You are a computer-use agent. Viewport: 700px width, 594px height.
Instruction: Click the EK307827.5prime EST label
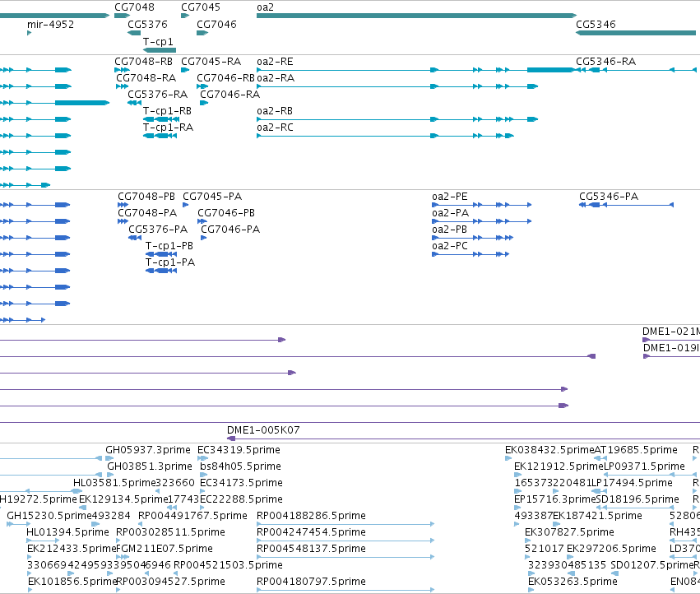[x=569, y=532]
